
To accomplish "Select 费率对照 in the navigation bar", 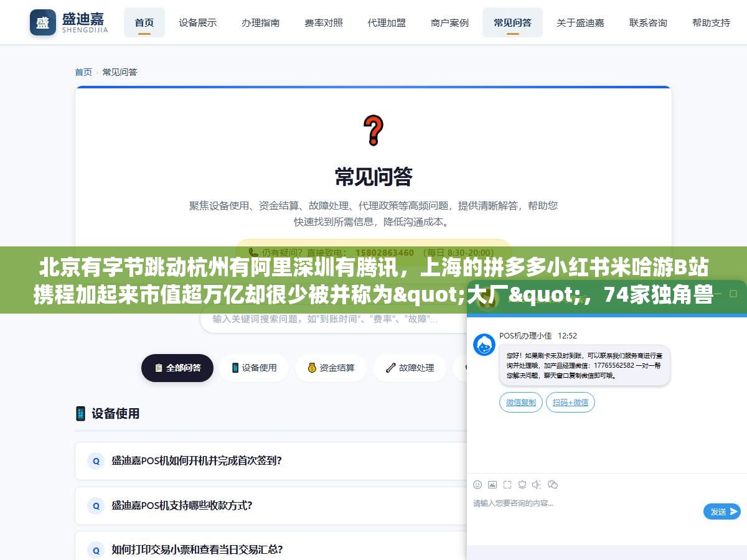I will 324,22.
